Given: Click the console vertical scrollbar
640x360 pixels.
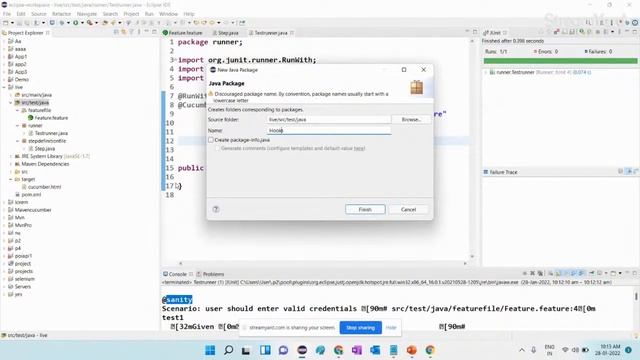Looking at the screenshot, I should pyautogui.click(x=636, y=296).
